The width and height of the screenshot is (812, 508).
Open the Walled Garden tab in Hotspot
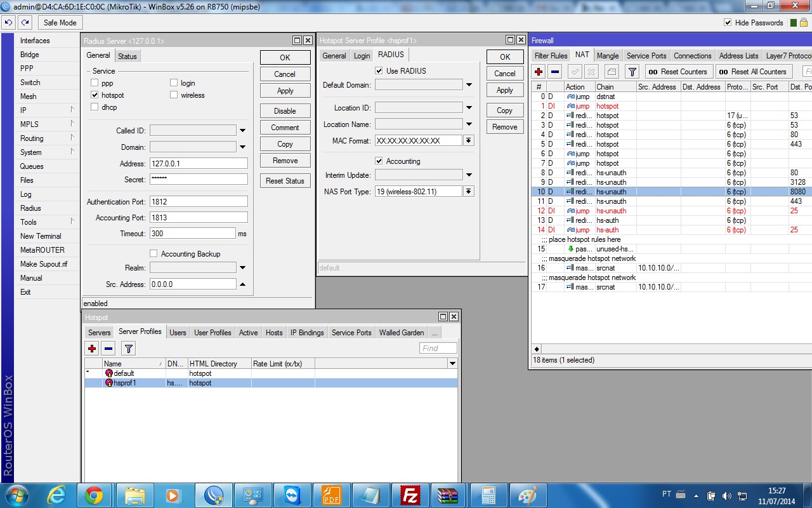point(401,333)
